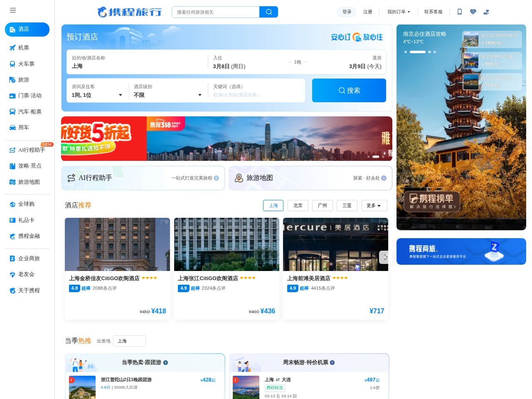The width and height of the screenshot is (532, 399).
Task: Select 三亚 as the recommended city
Action: tap(347, 205)
